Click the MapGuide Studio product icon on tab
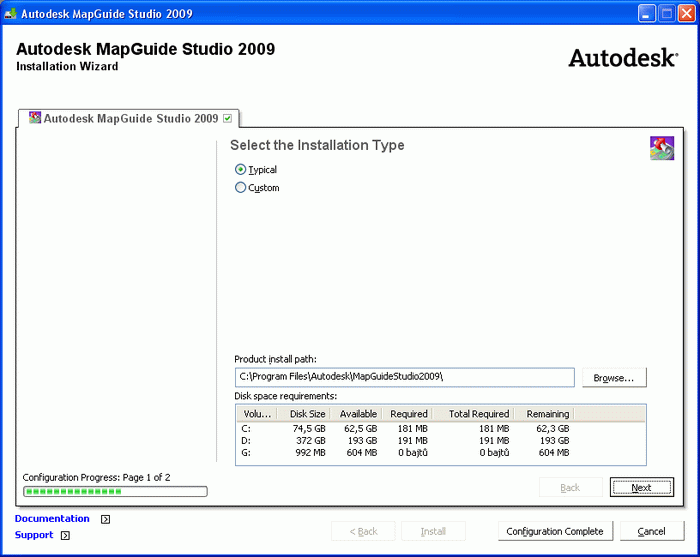 coord(35,118)
